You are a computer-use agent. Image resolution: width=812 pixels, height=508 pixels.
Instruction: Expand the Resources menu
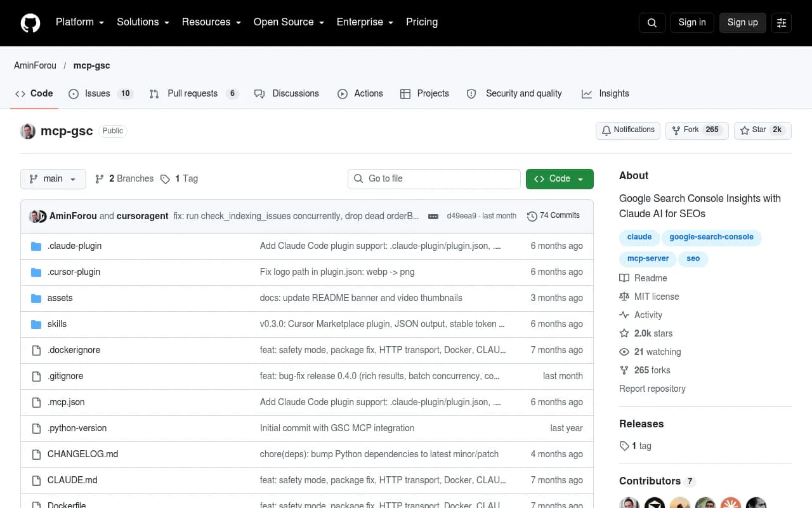211,22
